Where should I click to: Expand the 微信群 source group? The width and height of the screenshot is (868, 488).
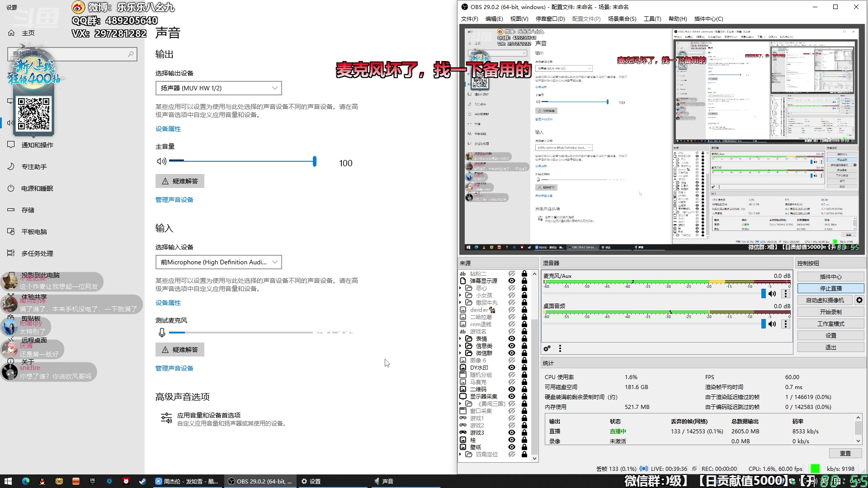tap(461, 353)
